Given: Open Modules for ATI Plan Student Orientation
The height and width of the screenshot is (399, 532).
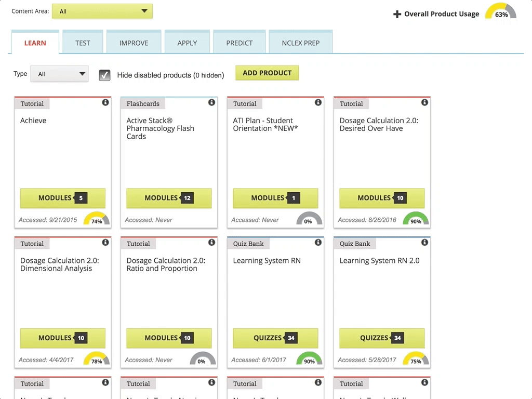Looking at the screenshot, I should 275,198.
